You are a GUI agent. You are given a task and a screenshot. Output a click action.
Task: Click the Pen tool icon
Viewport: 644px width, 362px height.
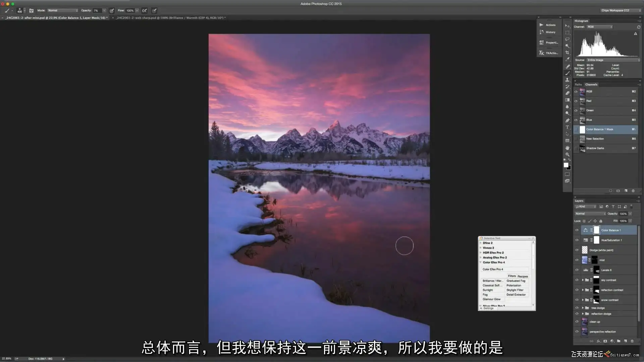point(567,120)
